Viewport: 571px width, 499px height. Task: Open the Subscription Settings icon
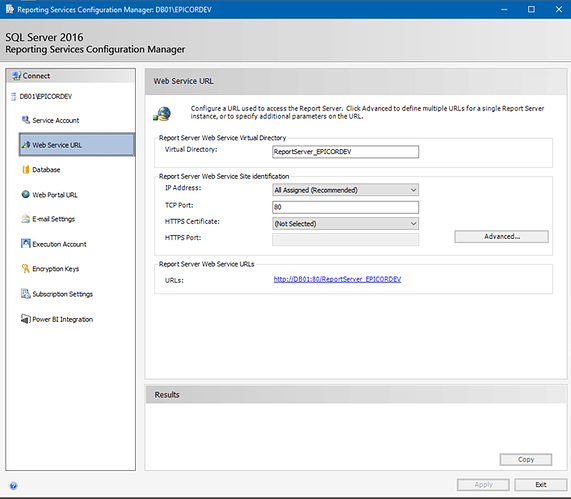[x=25, y=294]
